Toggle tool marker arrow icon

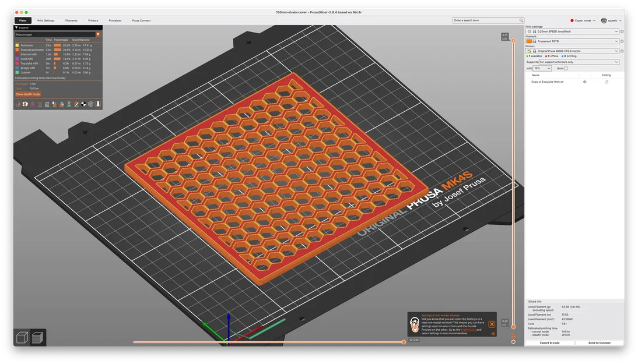click(98, 104)
